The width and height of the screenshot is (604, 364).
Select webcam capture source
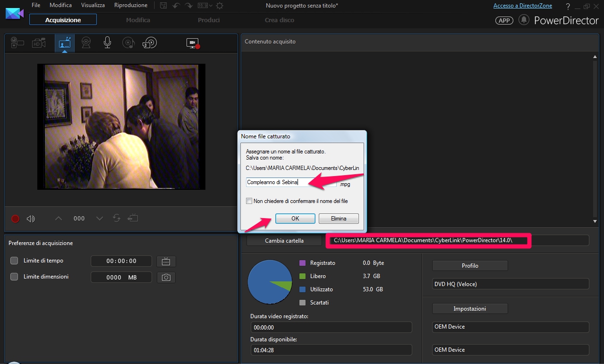coord(86,43)
